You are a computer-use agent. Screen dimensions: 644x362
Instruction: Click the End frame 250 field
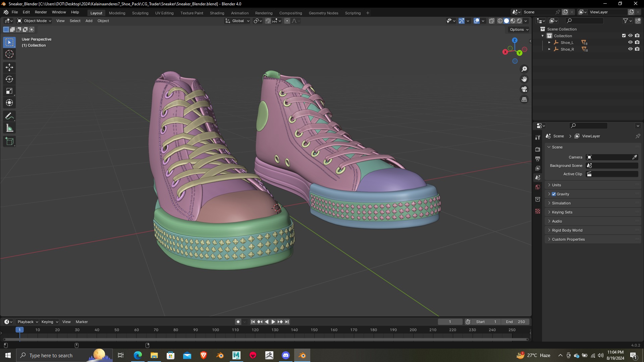click(515, 322)
